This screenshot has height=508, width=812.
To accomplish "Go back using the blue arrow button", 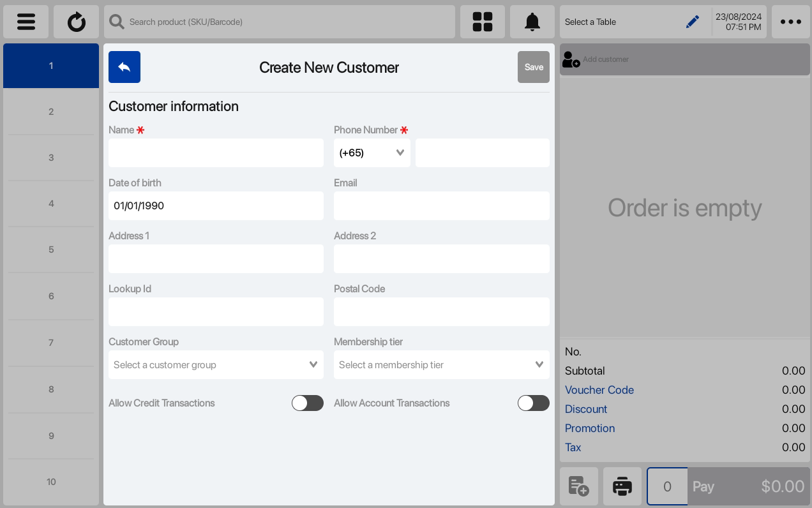I will click(x=124, y=67).
